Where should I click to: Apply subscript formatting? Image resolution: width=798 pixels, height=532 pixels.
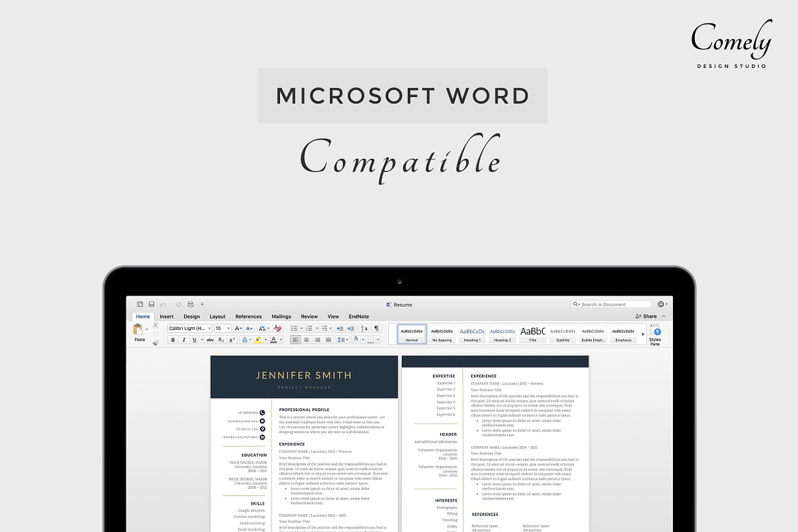(221, 340)
